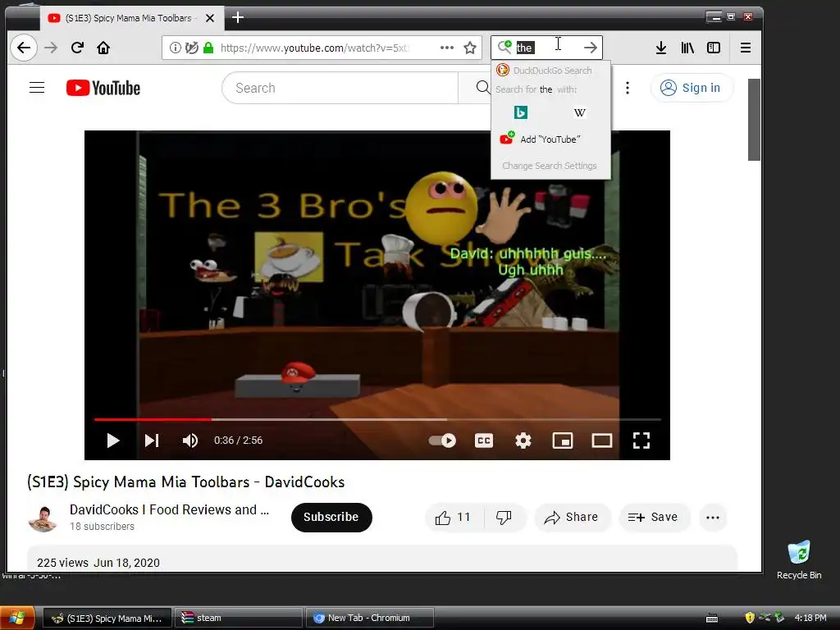Open page actions three-dot menu
This screenshot has height=630, width=840.
click(x=447, y=48)
